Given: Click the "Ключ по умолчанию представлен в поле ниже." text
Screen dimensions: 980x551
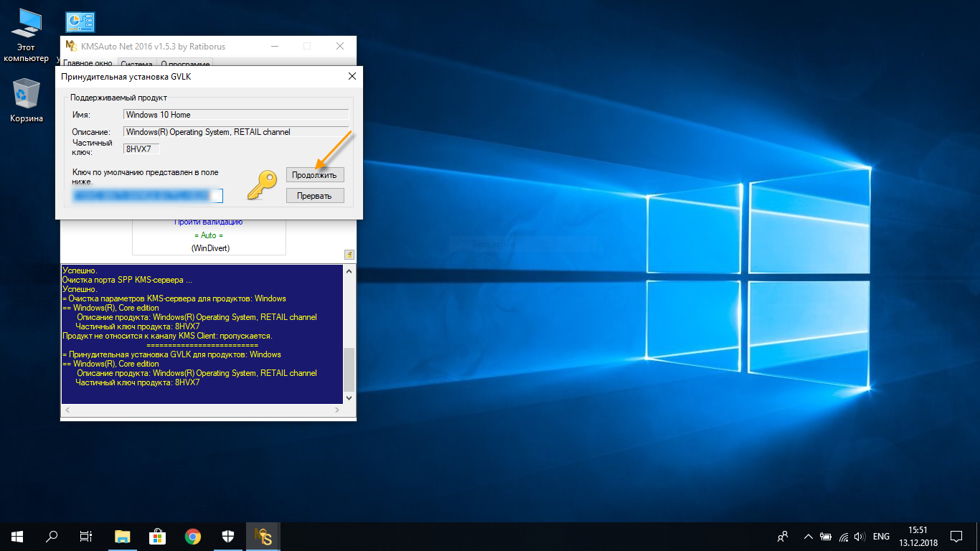Looking at the screenshot, I should click(x=146, y=176).
